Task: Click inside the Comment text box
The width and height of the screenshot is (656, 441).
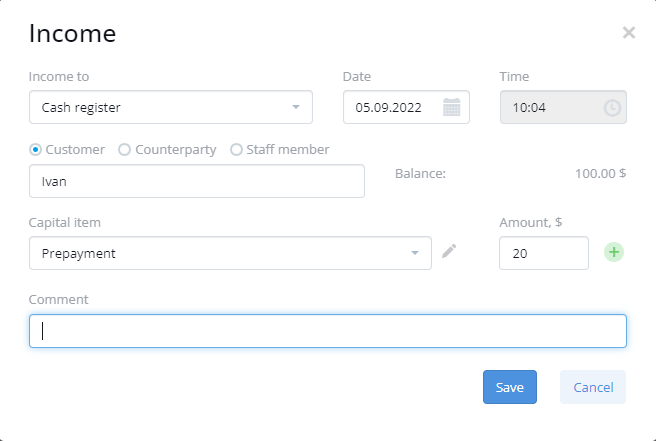Action: pyautogui.click(x=328, y=331)
